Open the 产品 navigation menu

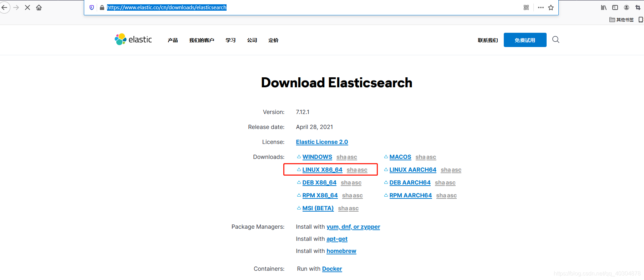[173, 40]
